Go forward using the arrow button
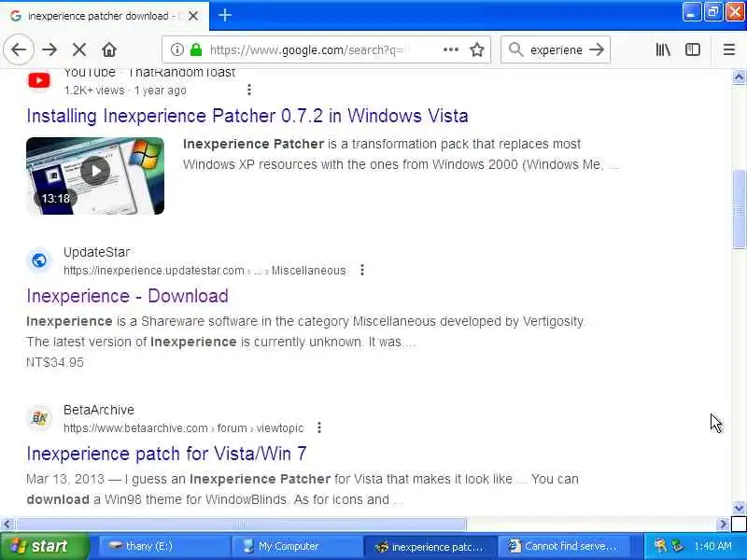This screenshot has height=560, width=747. [49, 49]
